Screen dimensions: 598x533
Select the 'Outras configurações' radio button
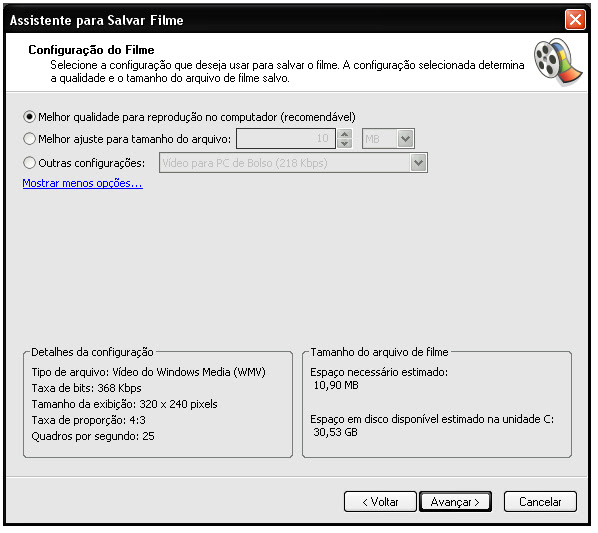coord(29,163)
